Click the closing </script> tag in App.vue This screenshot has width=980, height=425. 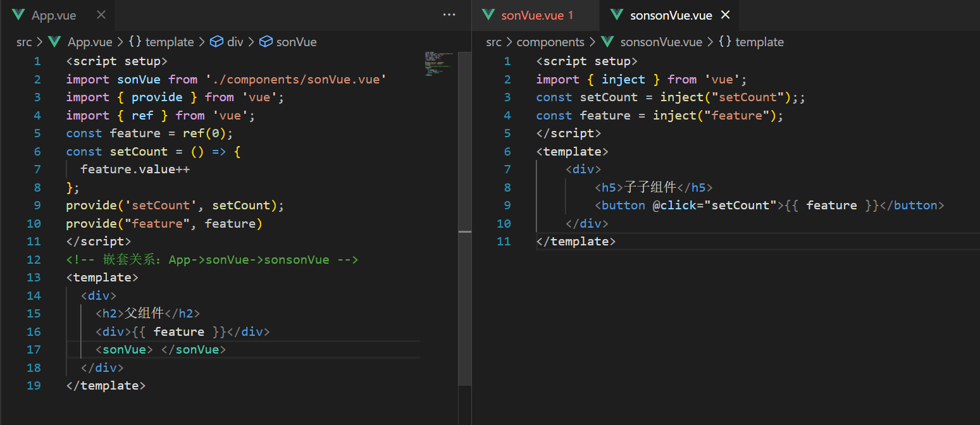[x=99, y=242]
